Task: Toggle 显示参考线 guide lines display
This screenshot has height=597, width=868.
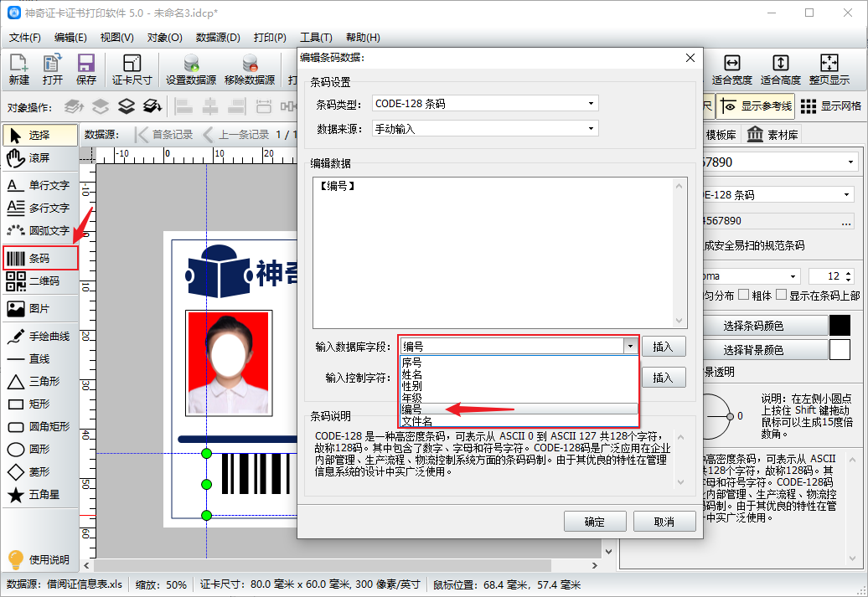Action: click(x=754, y=106)
